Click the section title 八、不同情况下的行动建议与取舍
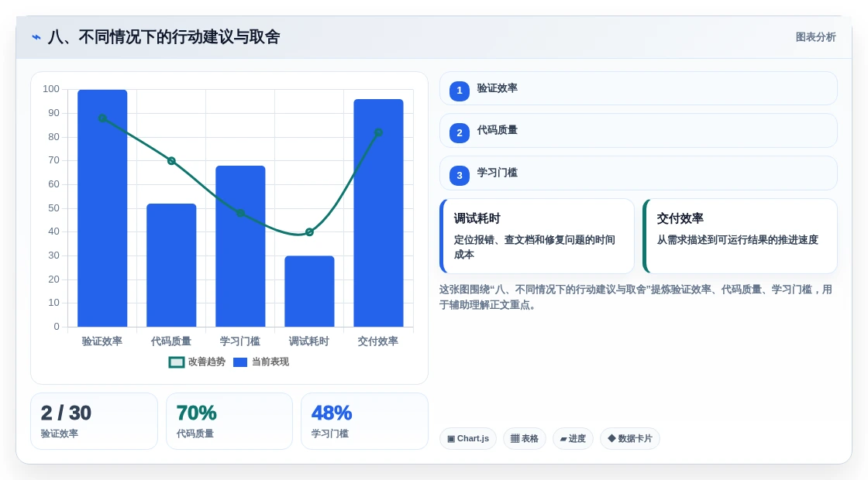Image resolution: width=868 pixels, height=480 pixels. tap(164, 37)
